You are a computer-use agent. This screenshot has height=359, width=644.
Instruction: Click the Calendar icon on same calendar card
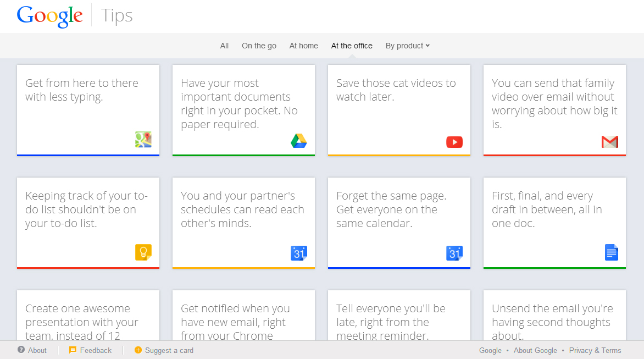click(454, 253)
